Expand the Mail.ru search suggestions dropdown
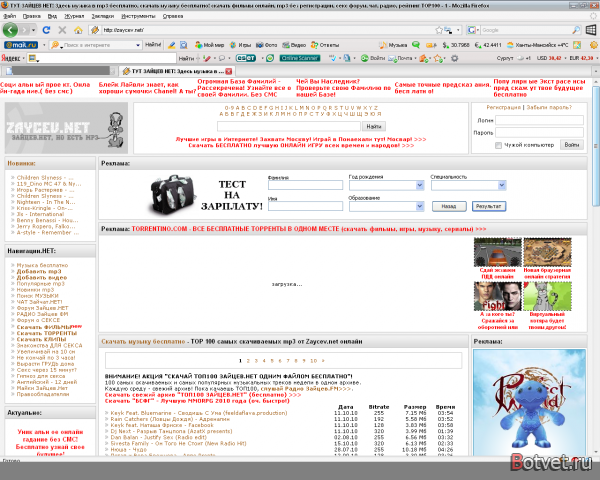Image resolution: width=600 pixels, height=480 pixels. (138, 45)
